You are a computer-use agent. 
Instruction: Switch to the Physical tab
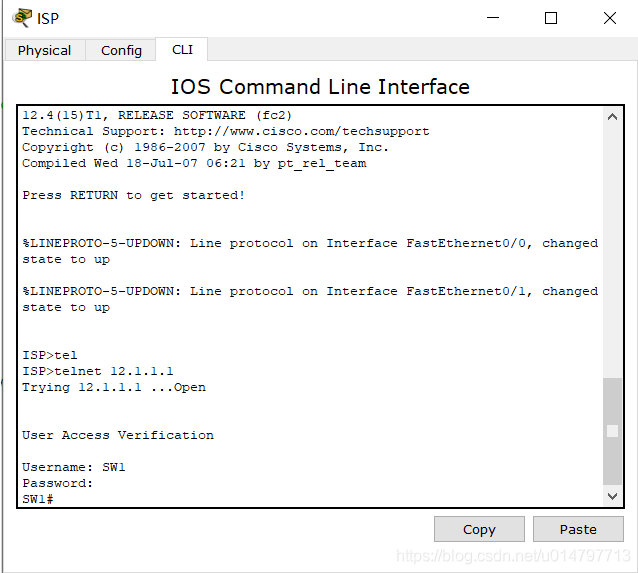(x=44, y=50)
